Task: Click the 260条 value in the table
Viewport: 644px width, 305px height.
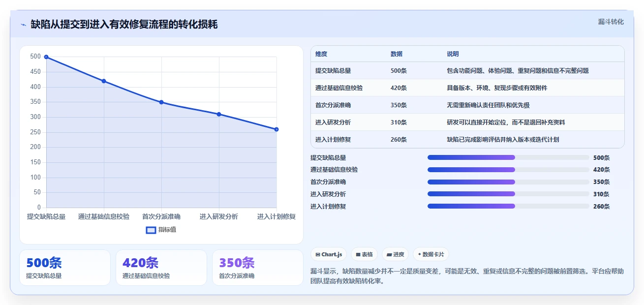Action: pos(399,140)
